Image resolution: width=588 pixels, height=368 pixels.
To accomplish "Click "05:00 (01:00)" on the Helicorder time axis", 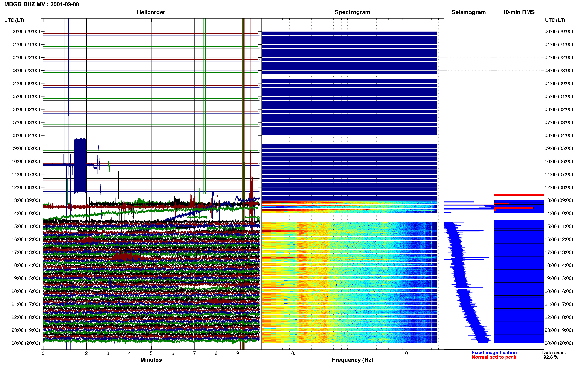I will tap(26, 96).
